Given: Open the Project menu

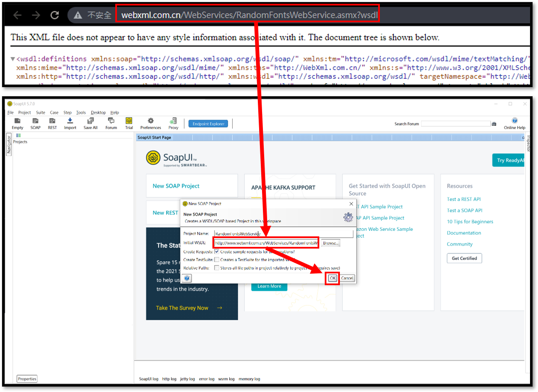Looking at the screenshot, I should click(24, 113).
